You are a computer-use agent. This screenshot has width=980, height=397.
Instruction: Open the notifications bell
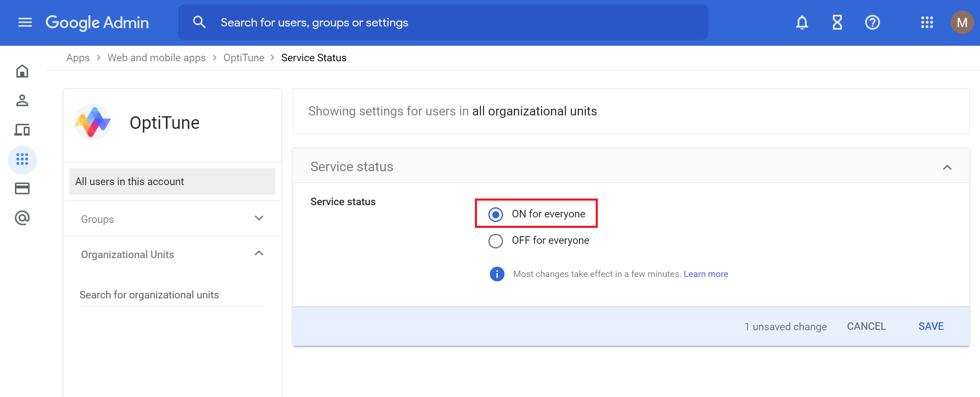pos(802,22)
